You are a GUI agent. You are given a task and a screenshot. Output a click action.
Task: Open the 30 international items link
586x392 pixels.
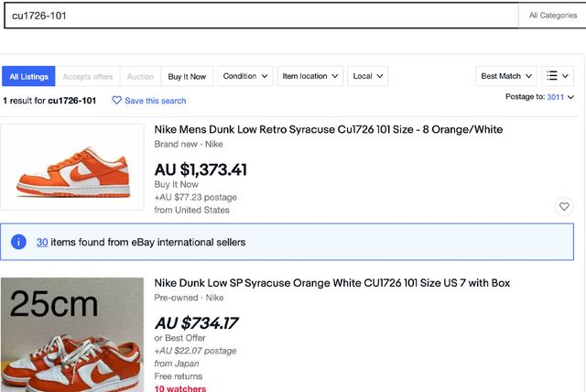[42, 242]
